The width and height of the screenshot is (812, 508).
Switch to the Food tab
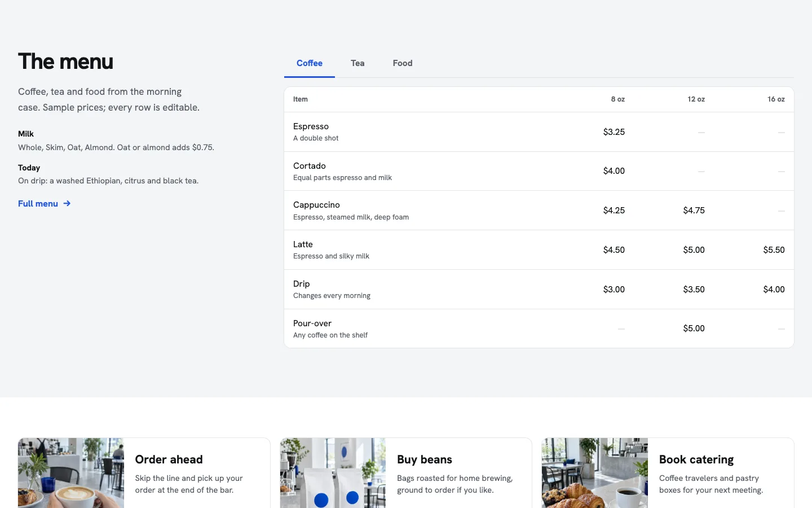403,63
